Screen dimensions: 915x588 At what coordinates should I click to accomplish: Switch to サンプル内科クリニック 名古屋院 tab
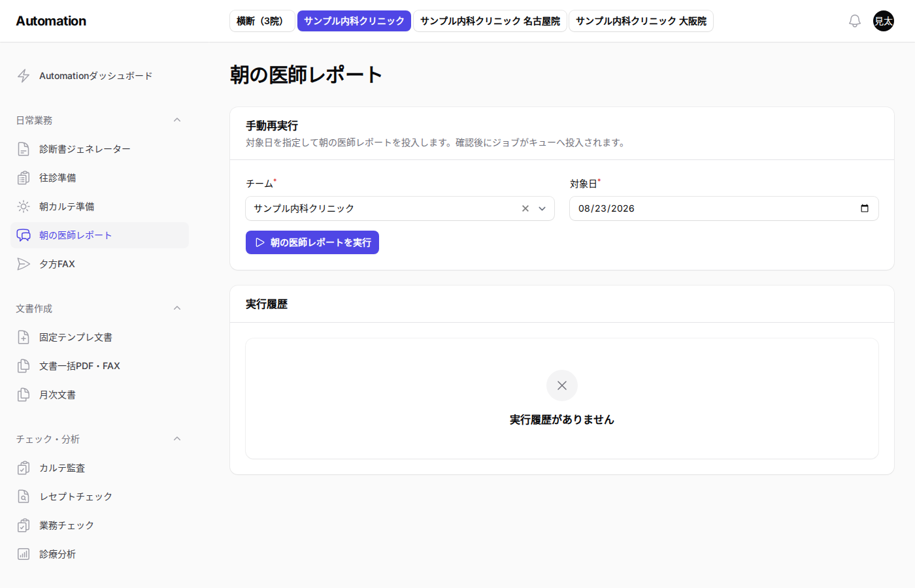tap(490, 21)
